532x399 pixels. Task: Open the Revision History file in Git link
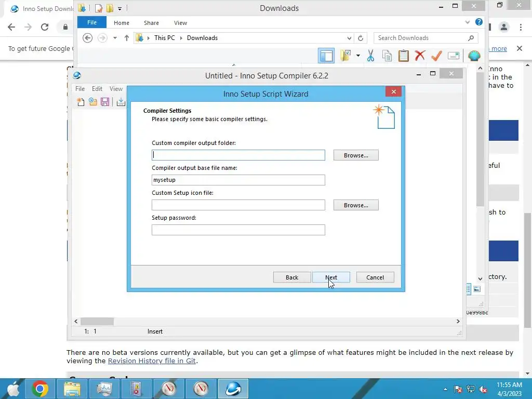point(152,361)
